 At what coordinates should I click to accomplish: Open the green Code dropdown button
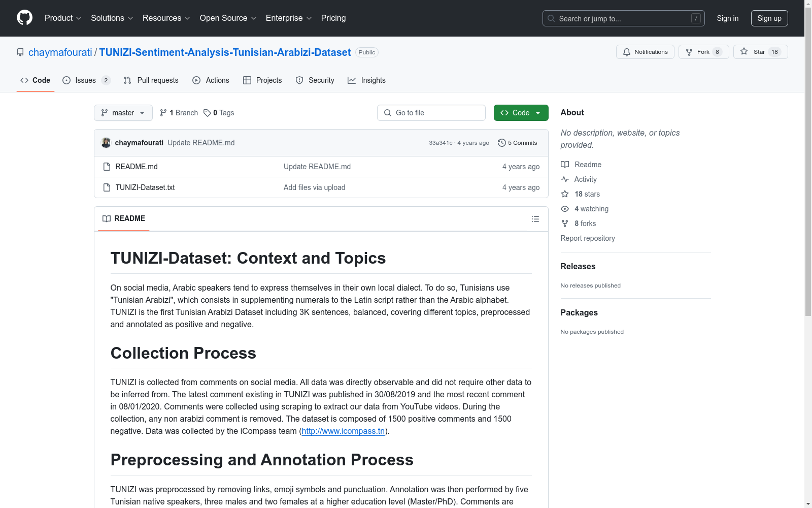521,113
